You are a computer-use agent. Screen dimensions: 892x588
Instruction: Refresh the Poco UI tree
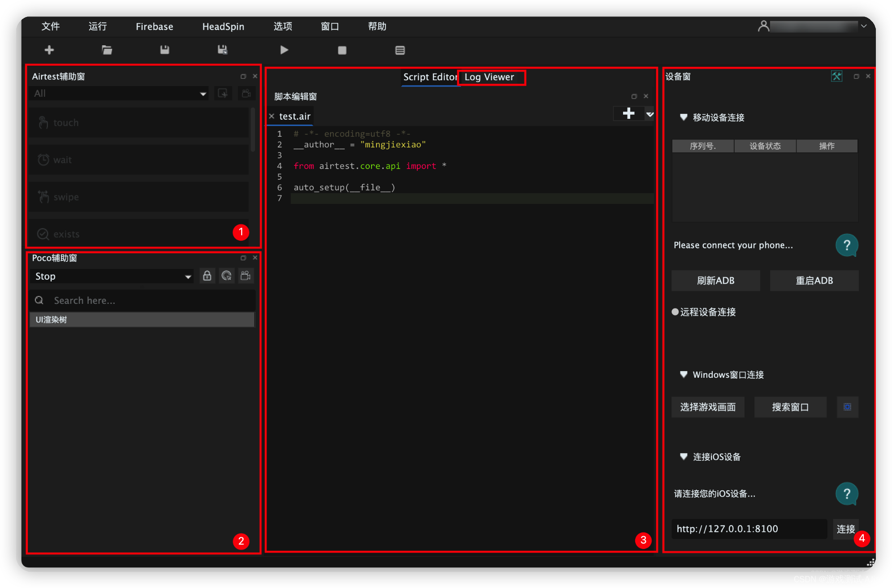(226, 276)
